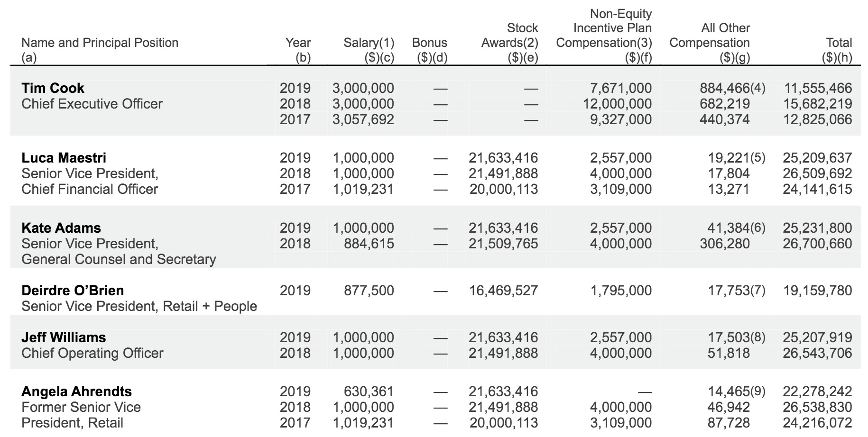Select the All Other Compensation header
Screen dimensions: 868x437
pos(710,36)
